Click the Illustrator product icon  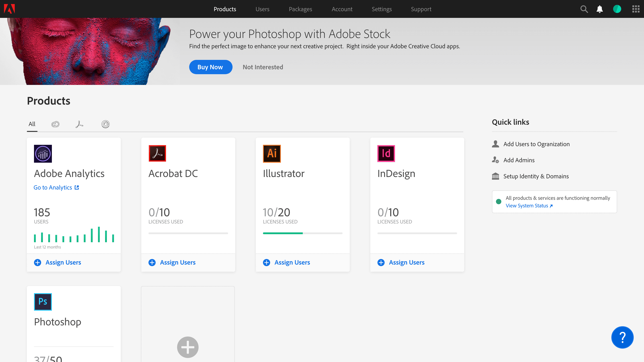point(272,153)
